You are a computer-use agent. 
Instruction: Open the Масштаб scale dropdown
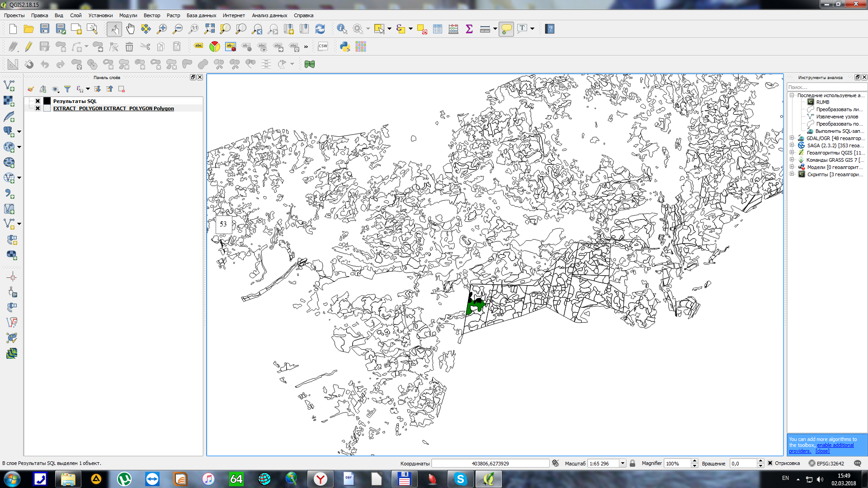coord(623,463)
